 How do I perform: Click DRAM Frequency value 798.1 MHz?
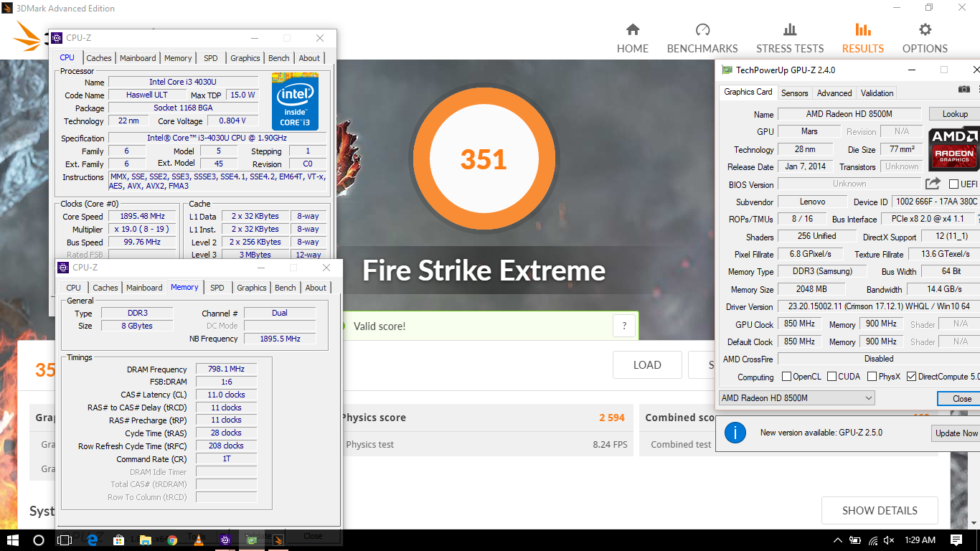click(226, 369)
